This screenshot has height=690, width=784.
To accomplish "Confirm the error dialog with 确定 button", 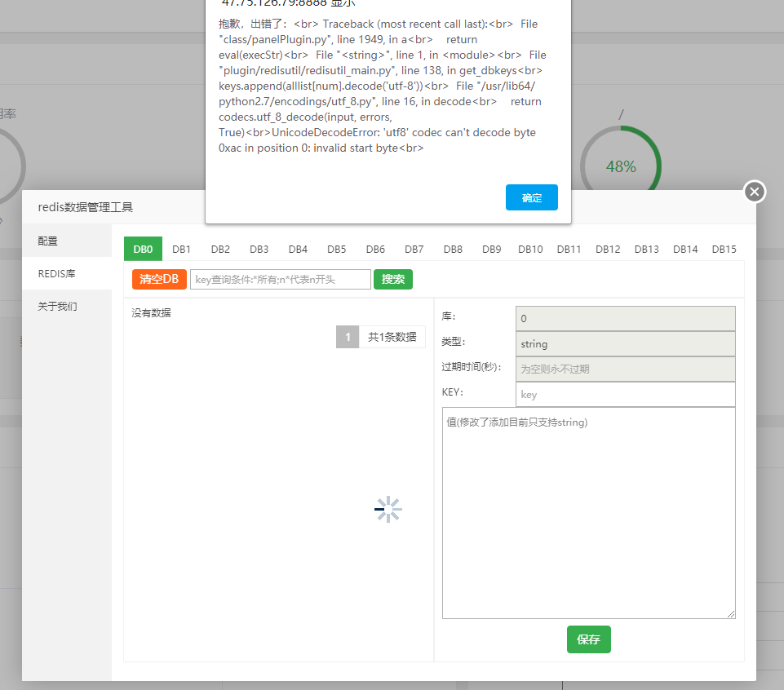I will [531, 197].
